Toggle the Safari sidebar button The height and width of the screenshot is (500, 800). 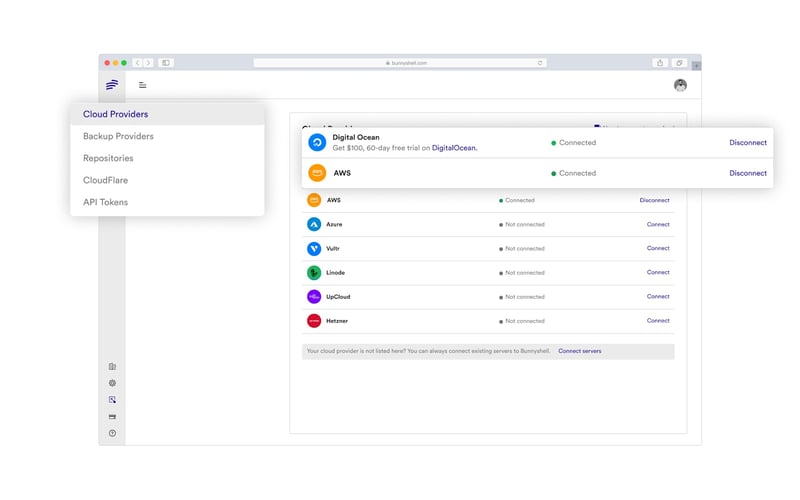(x=166, y=63)
